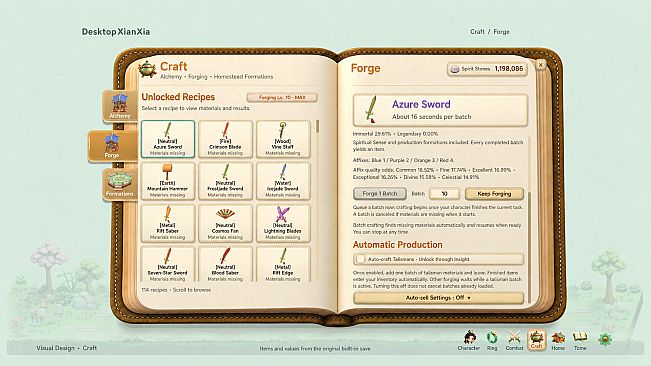Click the Forge 1 Batch button
Screen dimensions: 651x366
coord(379,193)
